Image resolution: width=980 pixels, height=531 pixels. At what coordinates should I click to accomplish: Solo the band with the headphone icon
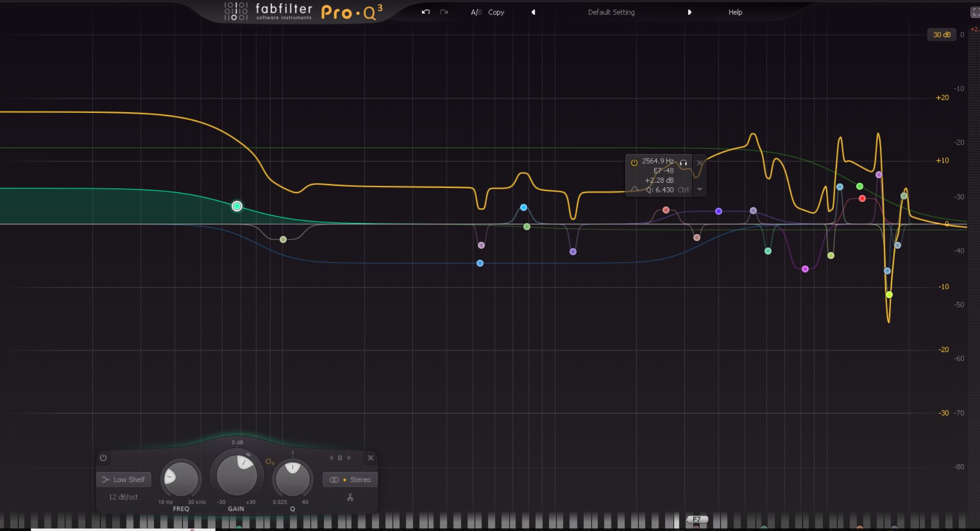click(x=684, y=163)
